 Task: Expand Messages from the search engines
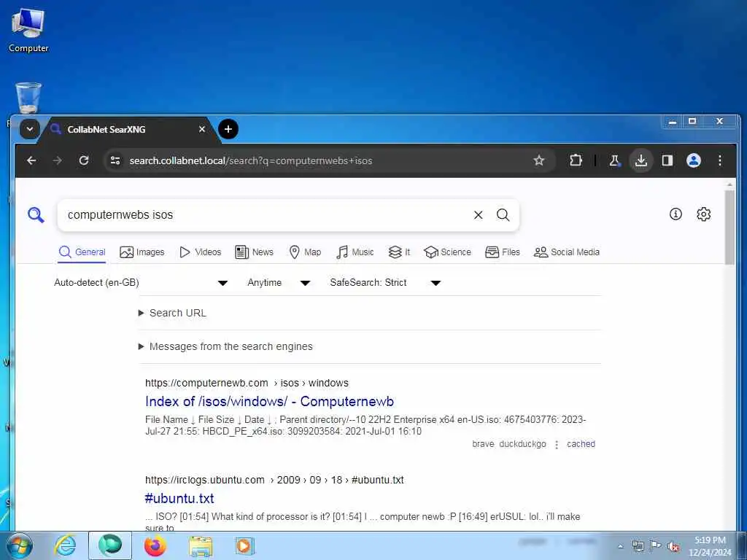click(225, 346)
